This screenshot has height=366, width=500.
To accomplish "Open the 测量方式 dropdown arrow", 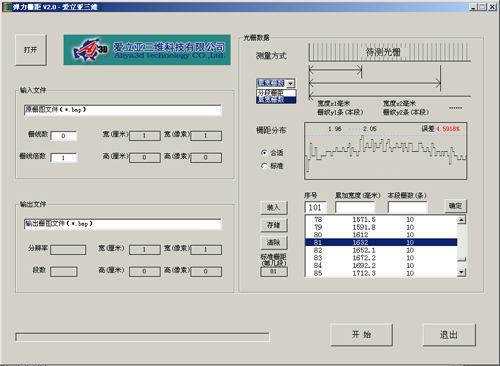I will click(291, 83).
